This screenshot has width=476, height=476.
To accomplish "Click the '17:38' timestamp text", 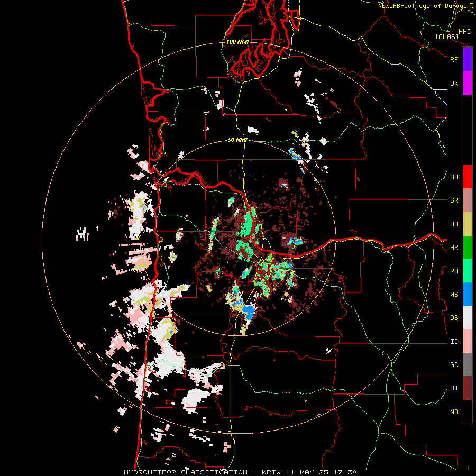I will [344, 472].
